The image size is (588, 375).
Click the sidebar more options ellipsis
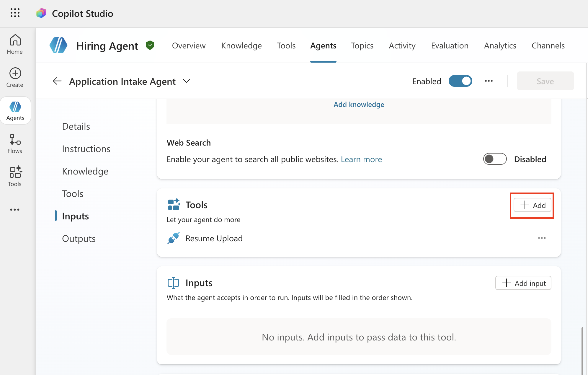[x=15, y=210]
